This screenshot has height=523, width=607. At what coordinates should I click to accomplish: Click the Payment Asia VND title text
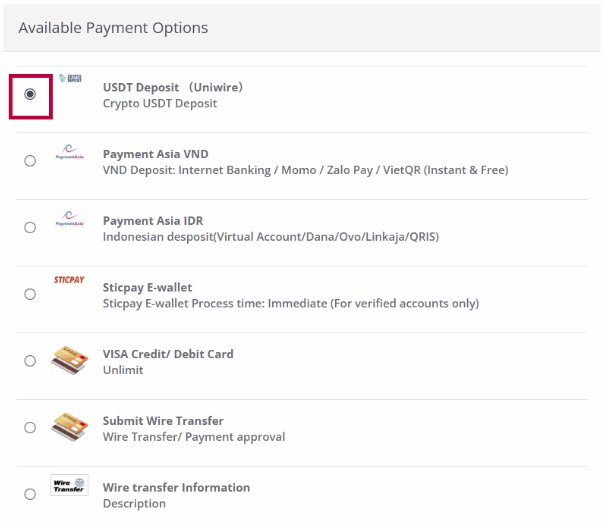point(155,154)
